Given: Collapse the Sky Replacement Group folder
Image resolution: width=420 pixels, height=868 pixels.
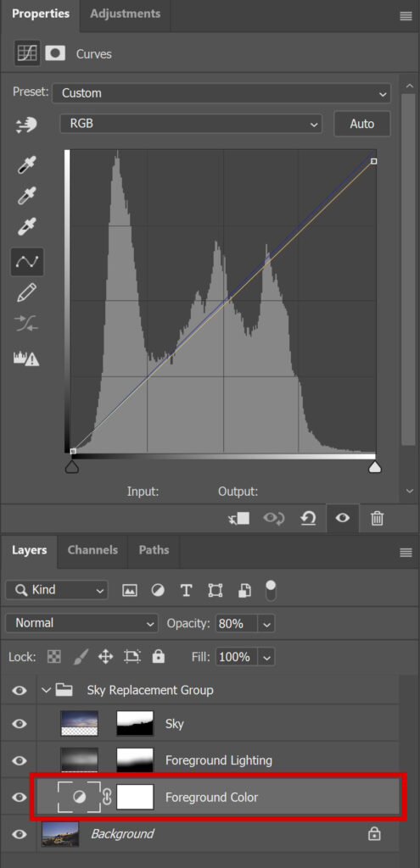Looking at the screenshot, I should click(x=47, y=690).
